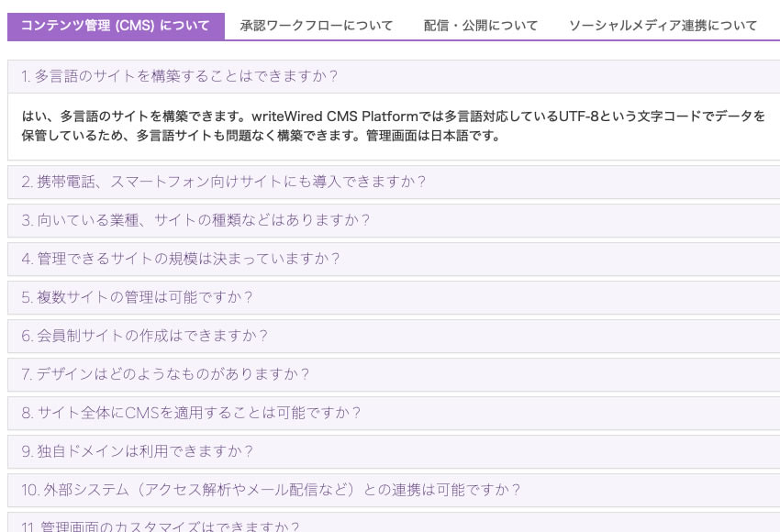
Task: Expand question 2 携帯電話、スマートフォン向けサイト
Action: click(394, 182)
